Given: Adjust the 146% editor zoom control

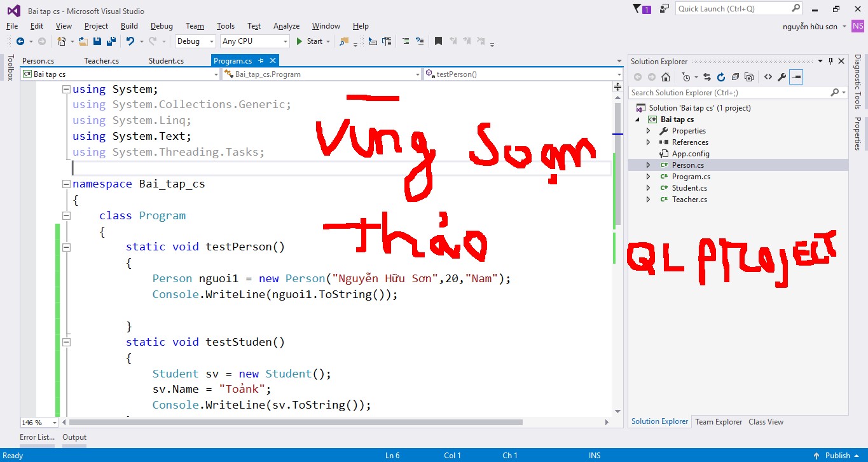Looking at the screenshot, I should [37, 422].
